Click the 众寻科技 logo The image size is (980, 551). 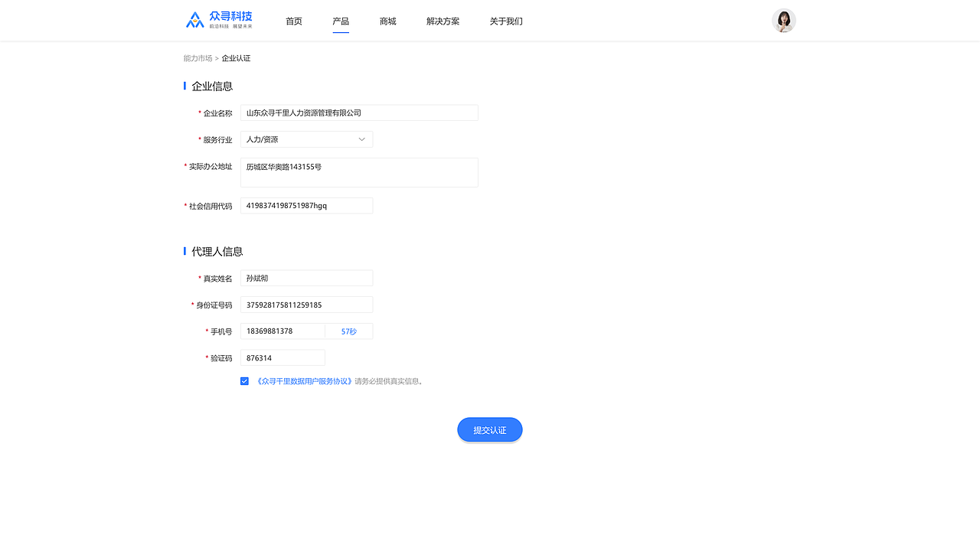pyautogui.click(x=219, y=19)
